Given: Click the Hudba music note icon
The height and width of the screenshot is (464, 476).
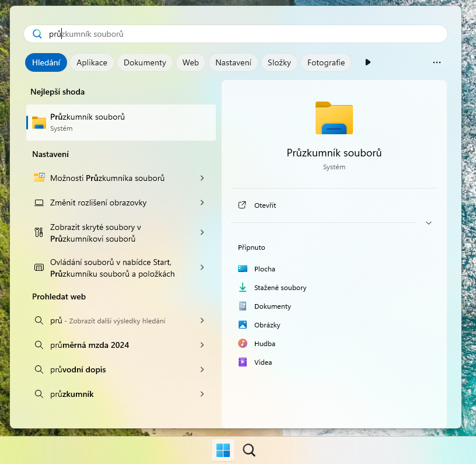Looking at the screenshot, I should tap(243, 343).
